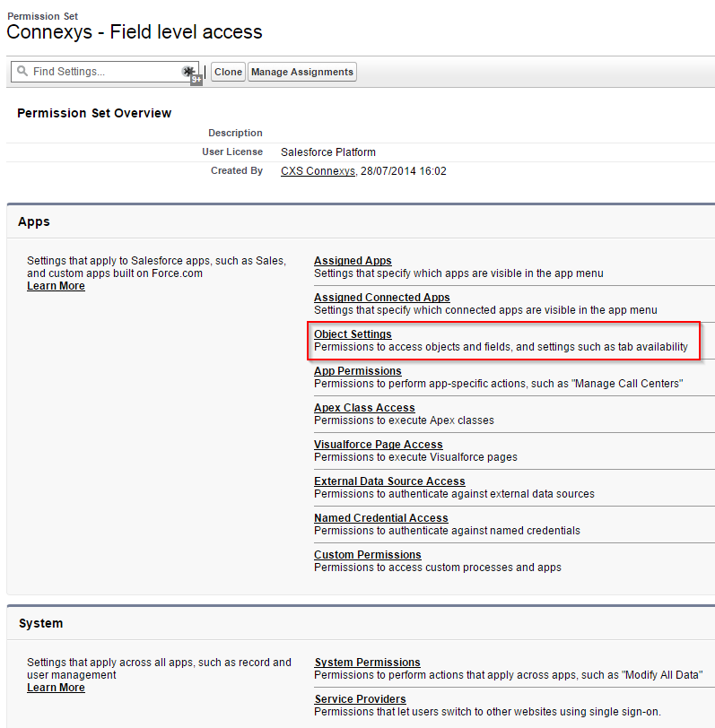Open the CXS Connexys user link
Image resolution: width=715 pixels, height=728 pixels.
pos(318,171)
